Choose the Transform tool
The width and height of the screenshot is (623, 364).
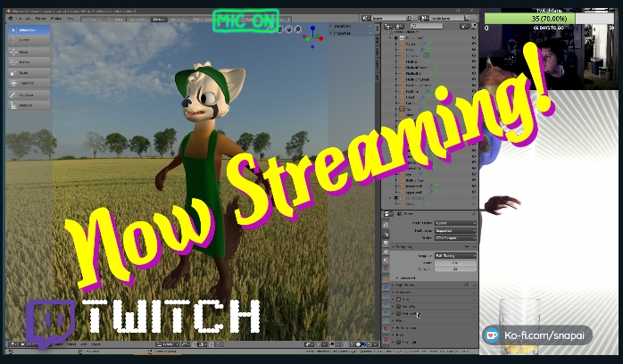pyautogui.click(x=29, y=83)
